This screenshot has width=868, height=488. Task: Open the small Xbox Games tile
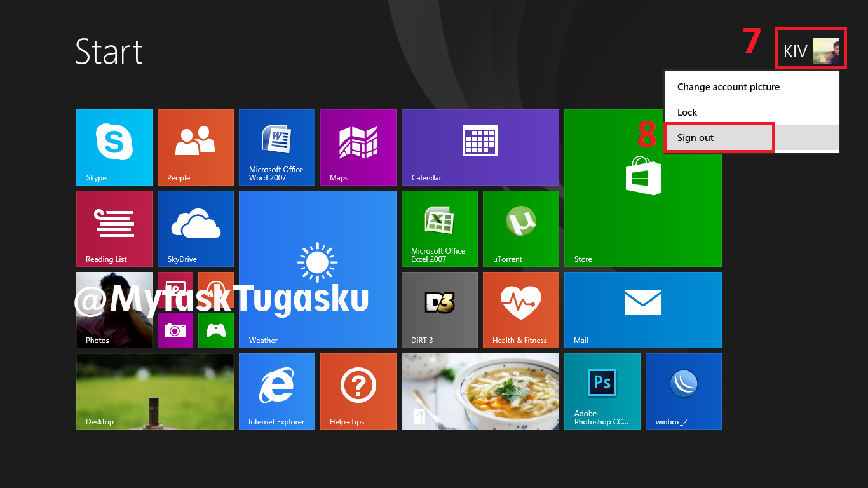click(x=216, y=330)
